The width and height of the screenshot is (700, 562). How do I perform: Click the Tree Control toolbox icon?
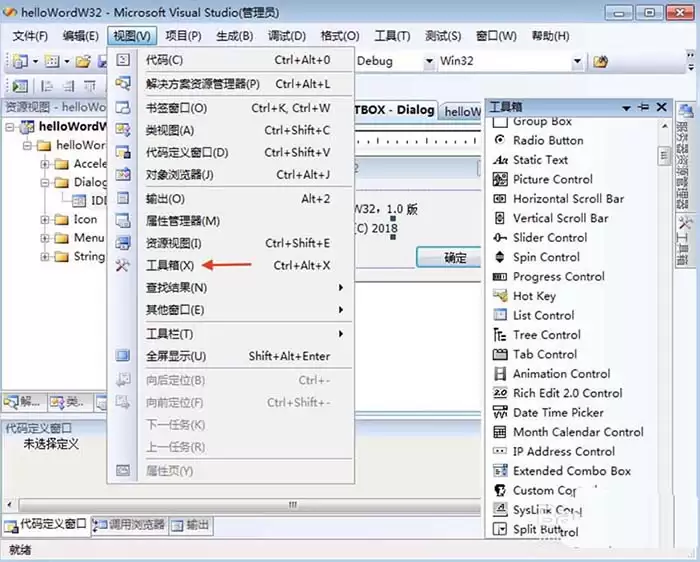[501, 335]
